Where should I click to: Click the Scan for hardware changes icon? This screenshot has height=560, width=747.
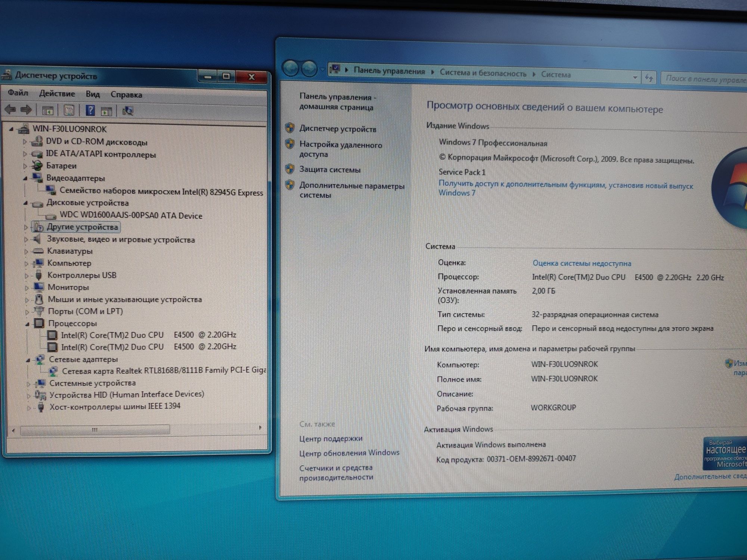[128, 111]
